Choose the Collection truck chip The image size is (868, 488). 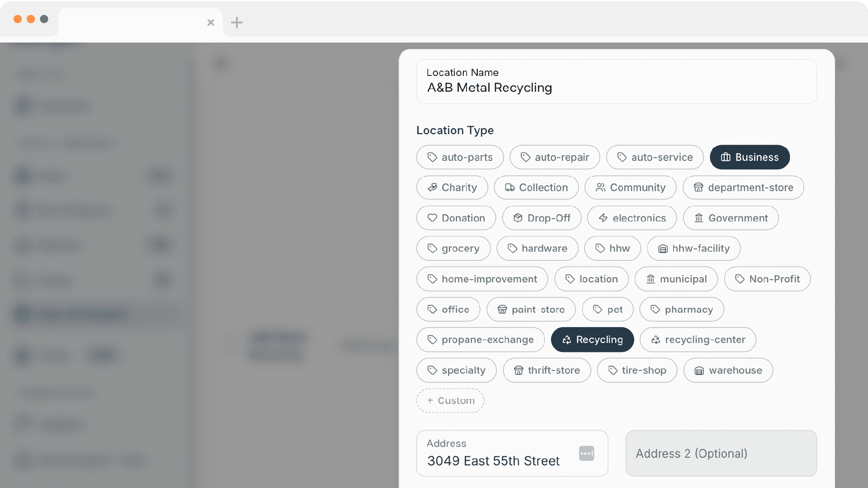[536, 188]
